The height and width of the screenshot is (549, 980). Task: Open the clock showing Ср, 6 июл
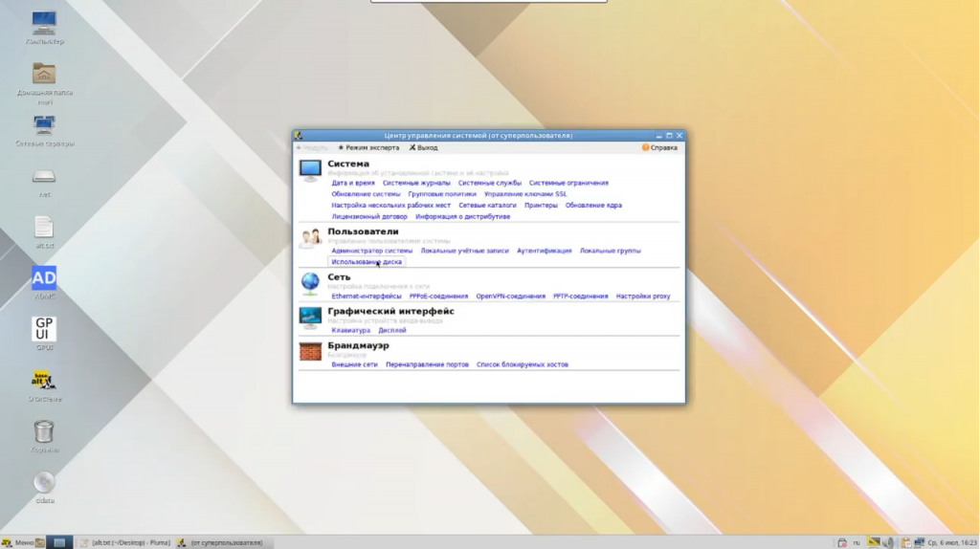point(952,542)
